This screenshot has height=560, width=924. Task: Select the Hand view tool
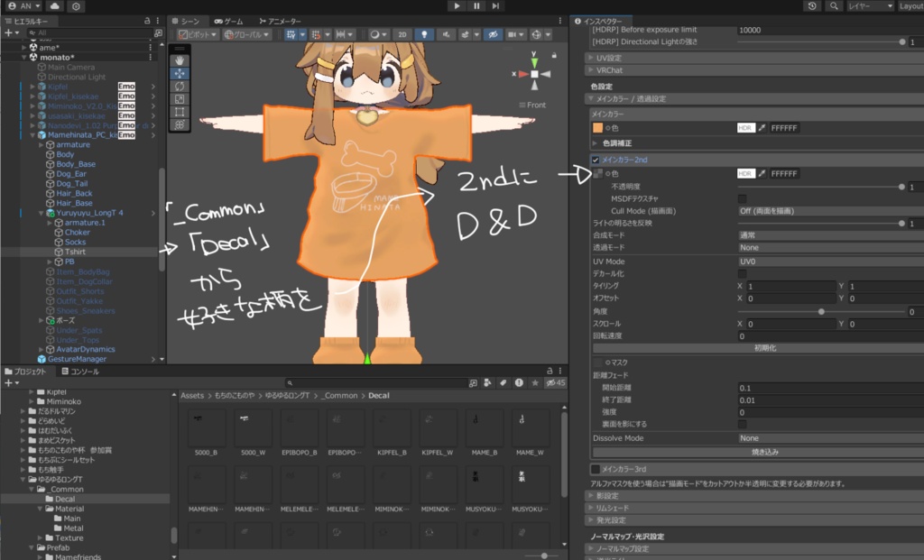coord(180,60)
